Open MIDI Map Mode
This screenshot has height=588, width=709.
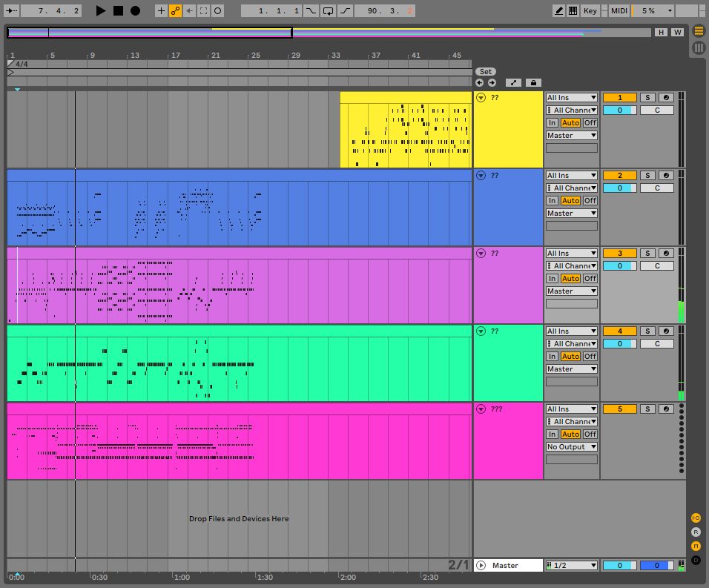coord(619,11)
